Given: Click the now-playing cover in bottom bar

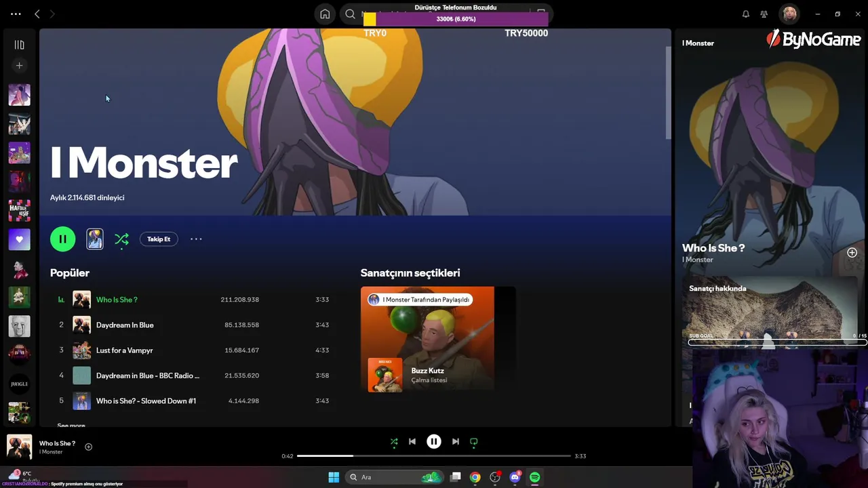Looking at the screenshot, I should (19, 447).
